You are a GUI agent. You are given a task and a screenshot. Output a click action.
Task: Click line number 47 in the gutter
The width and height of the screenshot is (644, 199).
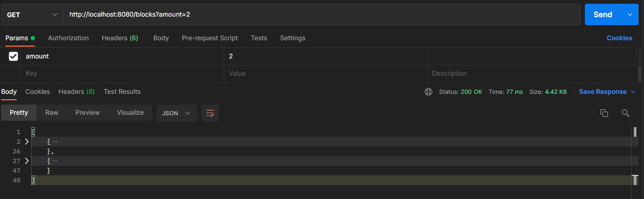pyautogui.click(x=17, y=171)
